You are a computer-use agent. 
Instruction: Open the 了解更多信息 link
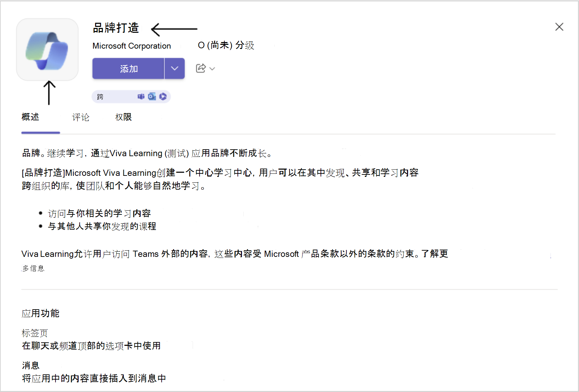click(x=434, y=254)
